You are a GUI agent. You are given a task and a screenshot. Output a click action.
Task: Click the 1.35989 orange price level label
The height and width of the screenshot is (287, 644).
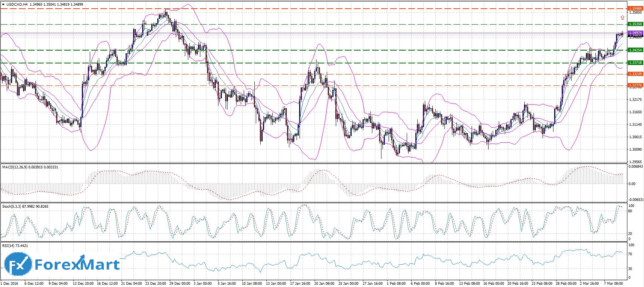(635, 8)
